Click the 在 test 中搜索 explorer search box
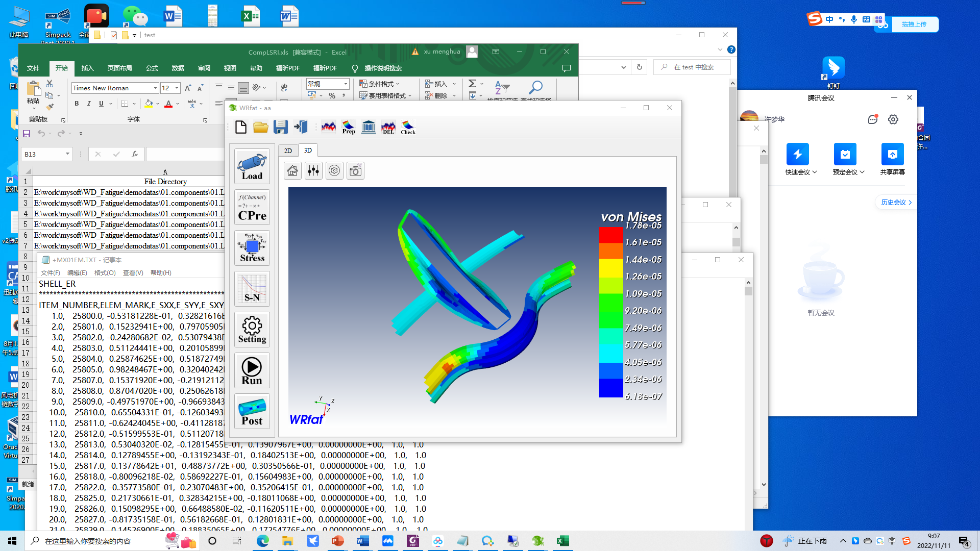Screen dimensions: 980x551 pyautogui.click(x=692, y=67)
